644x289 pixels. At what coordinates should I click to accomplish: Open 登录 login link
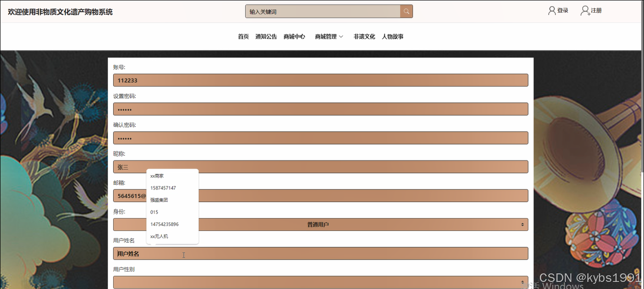tap(562, 10)
